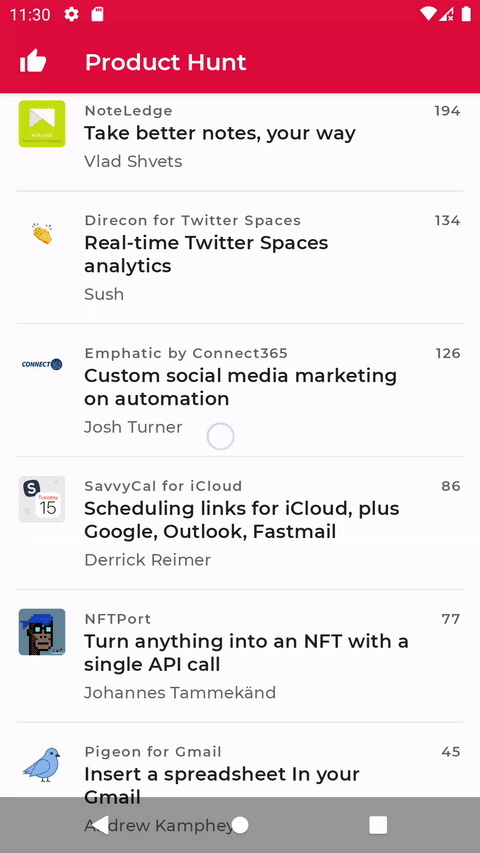
Task: Tap the 194 upvote count for NoteLedge
Action: [x=447, y=111]
